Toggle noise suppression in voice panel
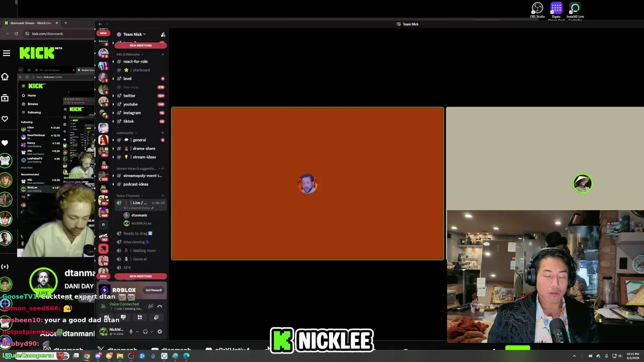The height and width of the screenshot is (362, 644). pyautogui.click(x=150, y=306)
